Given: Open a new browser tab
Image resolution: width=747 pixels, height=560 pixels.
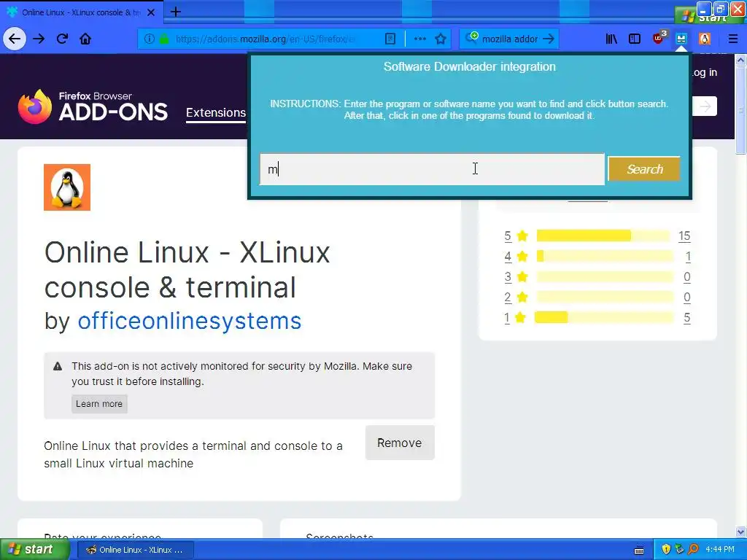Looking at the screenshot, I should tap(175, 12).
